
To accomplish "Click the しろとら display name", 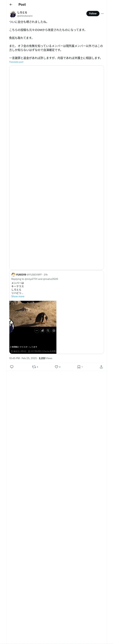I will point(22,12).
